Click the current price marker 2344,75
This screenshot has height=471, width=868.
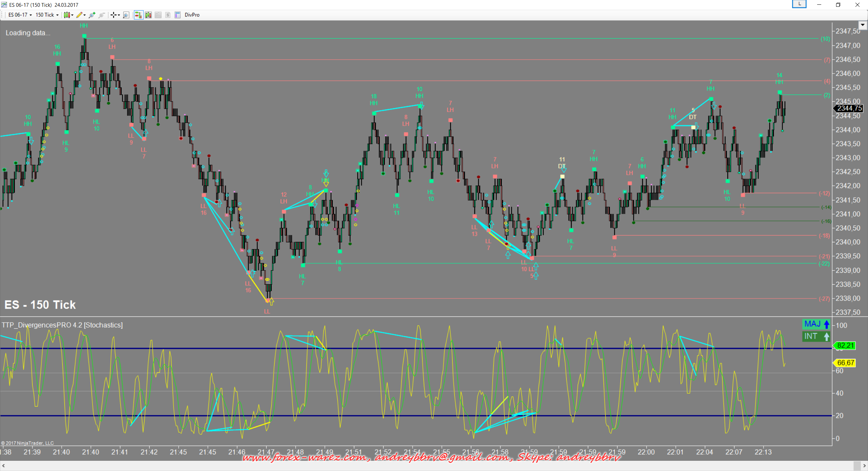pyautogui.click(x=849, y=108)
